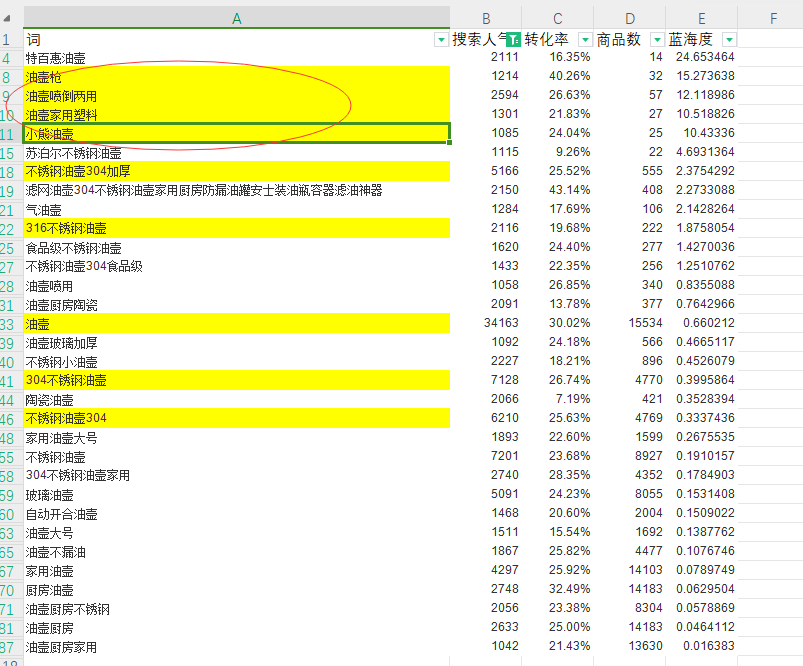The image size is (803, 666).
Task: Select row 11 header number
Action: pyautogui.click(x=10, y=133)
